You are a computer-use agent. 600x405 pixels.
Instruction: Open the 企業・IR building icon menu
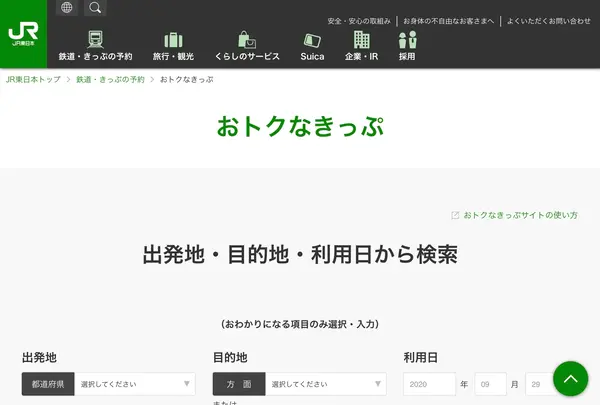(x=361, y=46)
